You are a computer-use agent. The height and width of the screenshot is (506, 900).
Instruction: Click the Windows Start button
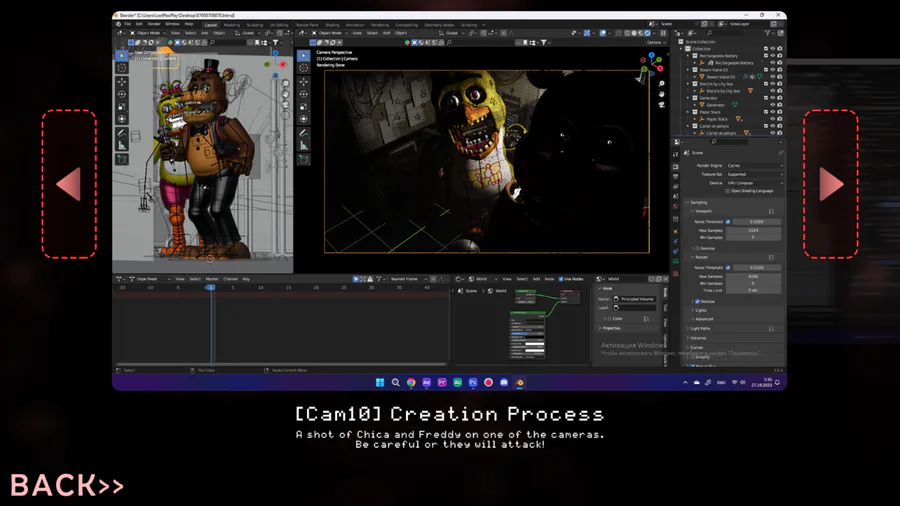tap(380, 383)
